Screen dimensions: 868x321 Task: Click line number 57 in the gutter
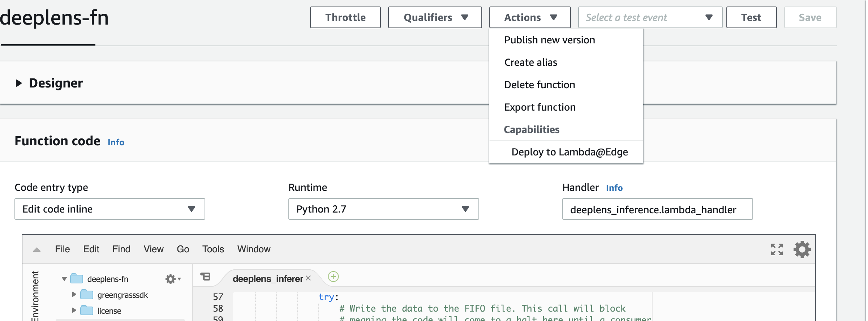218,297
